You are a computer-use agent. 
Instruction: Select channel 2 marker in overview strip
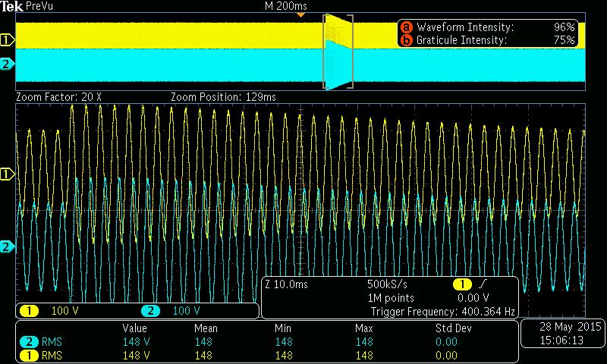(x=8, y=64)
